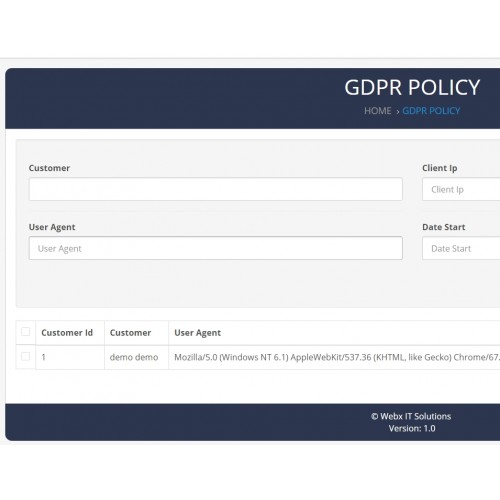The height and width of the screenshot is (500, 500).
Task: Click the GDPR POLICY breadcrumb link
Action: pos(431,111)
